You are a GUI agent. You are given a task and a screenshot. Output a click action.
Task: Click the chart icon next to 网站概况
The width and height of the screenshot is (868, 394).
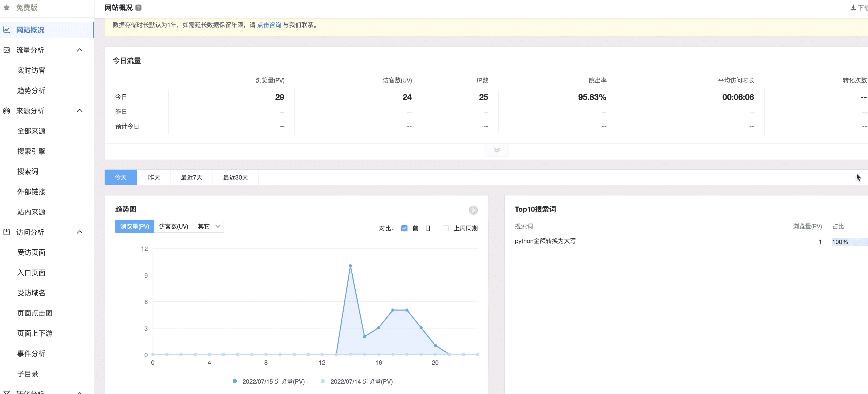(x=6, y=30)
